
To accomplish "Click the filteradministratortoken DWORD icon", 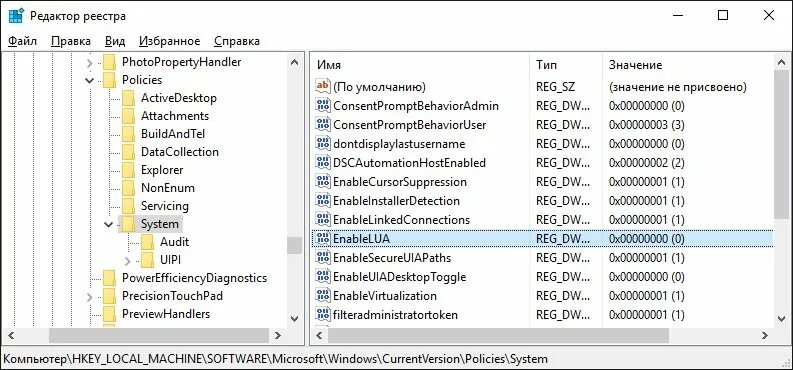I will (322, 314).
